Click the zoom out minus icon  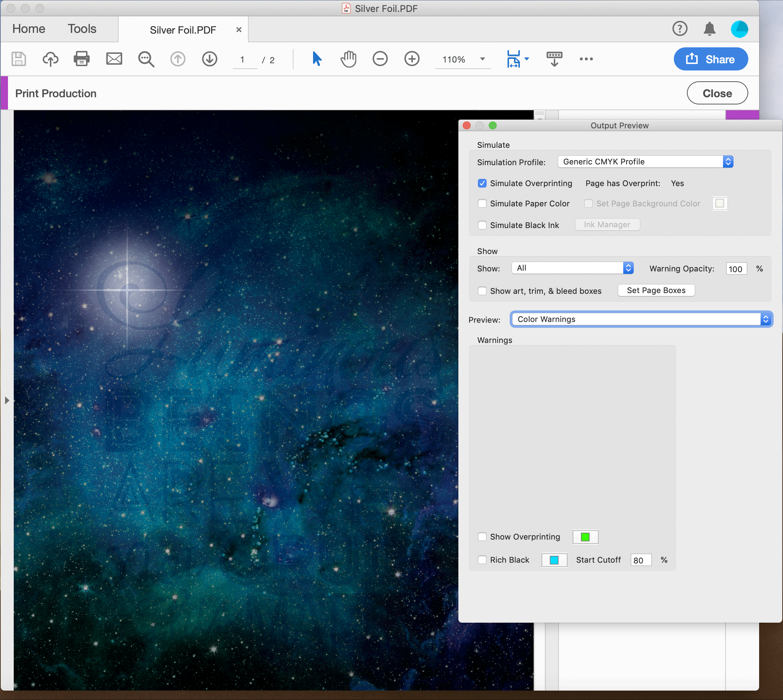click(x=380, y=59)
